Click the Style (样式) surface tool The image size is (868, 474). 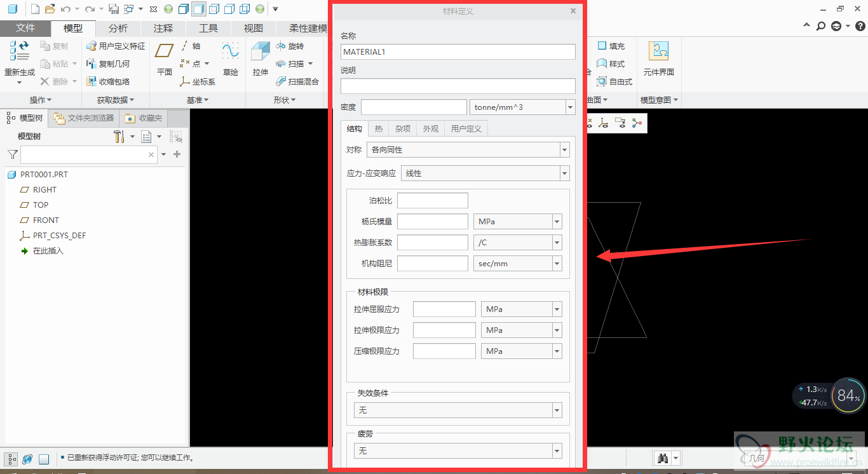coord(611,64)
